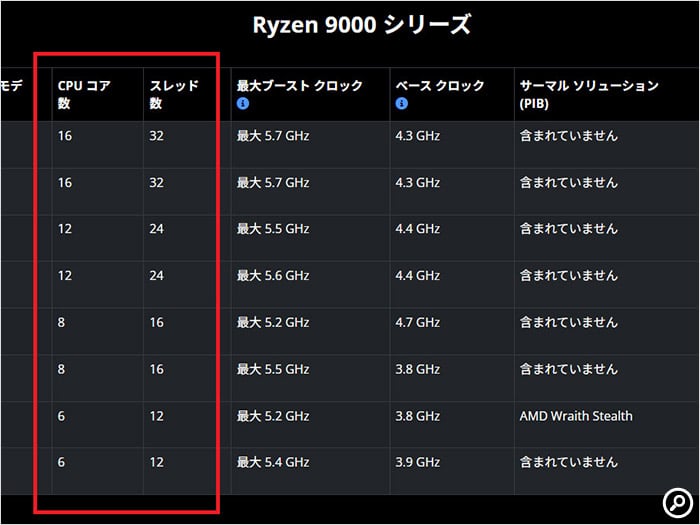Select thread count 24 in the 5.6 GHz row
This screenshot has width=700, height=525.
click(x=156, y=275)
